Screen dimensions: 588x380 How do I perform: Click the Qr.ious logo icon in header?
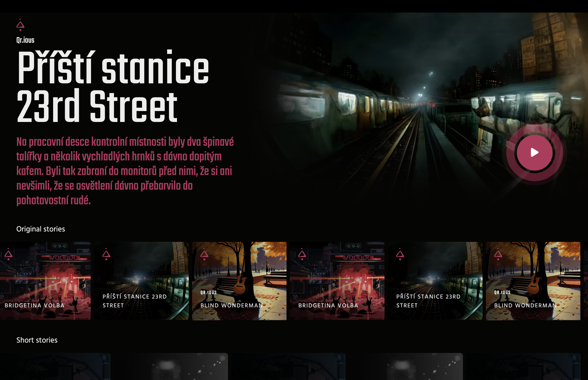point(20,25)
